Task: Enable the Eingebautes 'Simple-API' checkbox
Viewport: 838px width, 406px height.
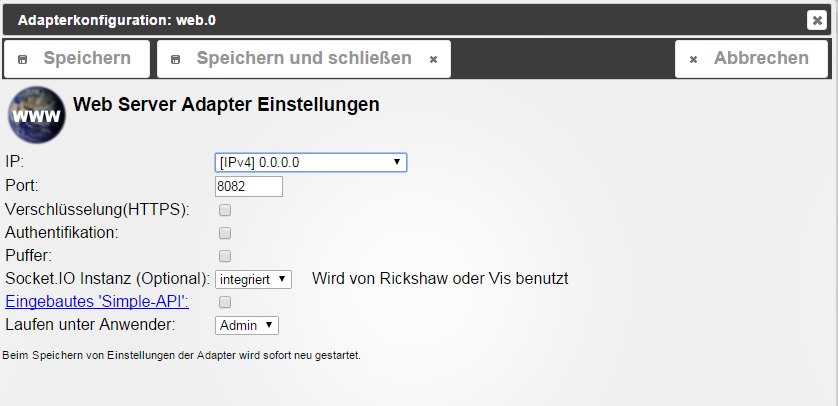Action: [225, 302]
